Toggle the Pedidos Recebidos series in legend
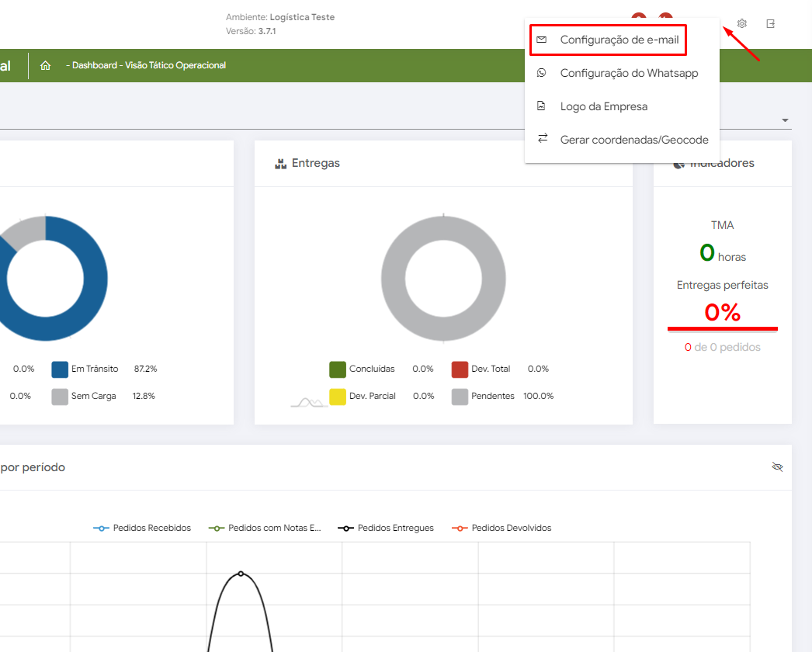The width and height of the screenshot is (812, 652). 142,528
